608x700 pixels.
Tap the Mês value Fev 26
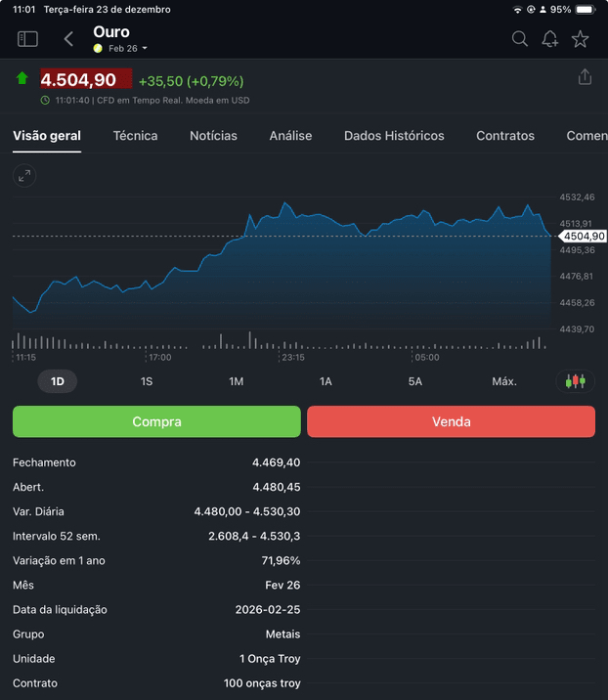coord(282,586)
